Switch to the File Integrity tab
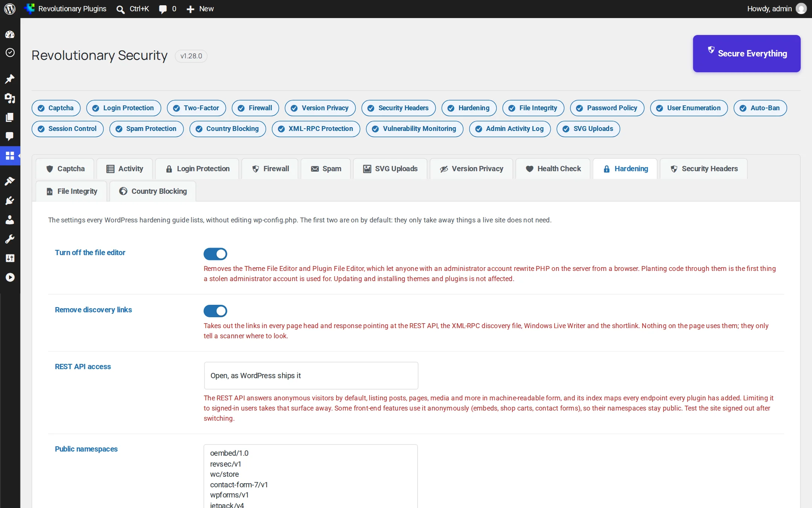812x508 pixels. coord(71,191)
